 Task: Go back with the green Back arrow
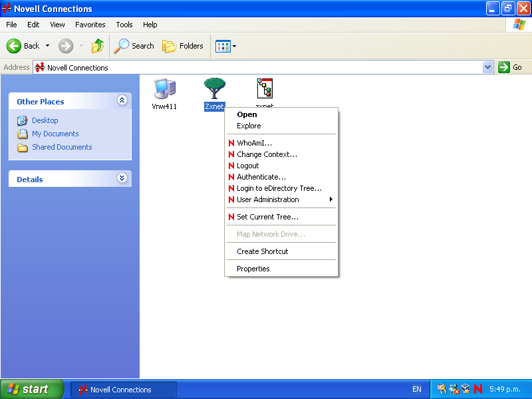point(14,46)
